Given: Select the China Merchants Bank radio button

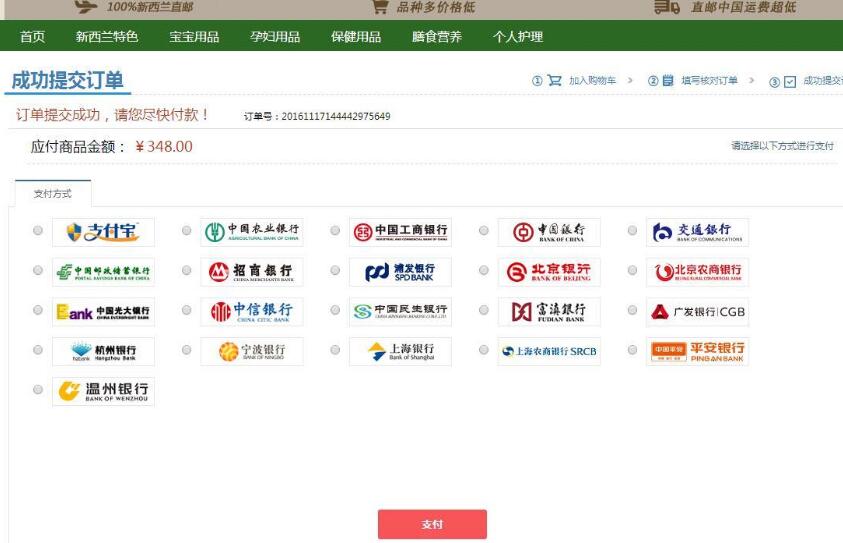Looking at the screenshot, I should (x=187, y=270).
